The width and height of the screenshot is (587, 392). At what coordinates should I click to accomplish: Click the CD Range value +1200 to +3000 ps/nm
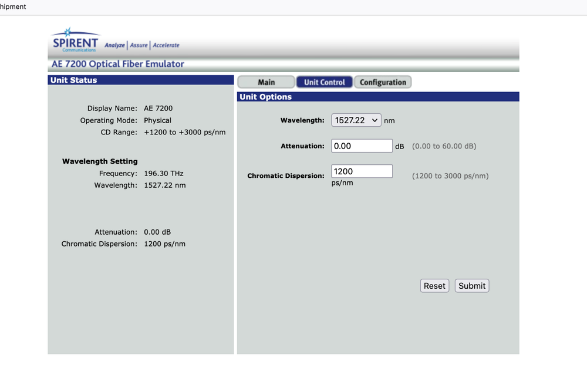pyautogui.click(x=184, y=132)
